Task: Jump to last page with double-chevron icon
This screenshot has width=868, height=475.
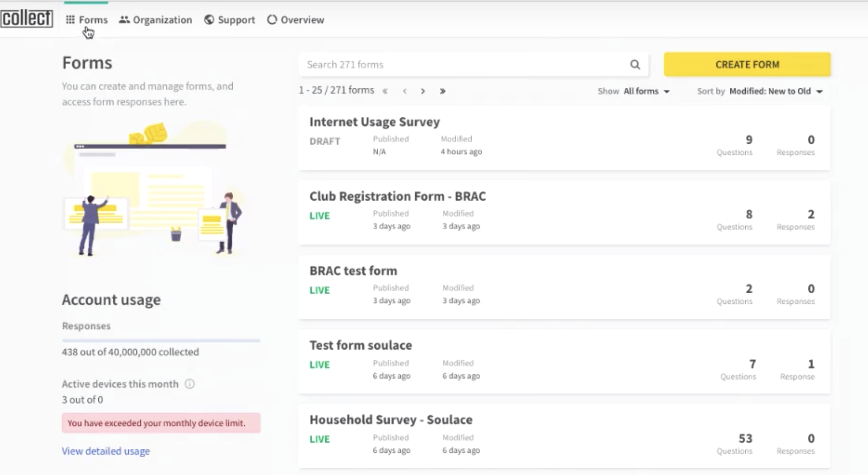Action: (442, 91)
